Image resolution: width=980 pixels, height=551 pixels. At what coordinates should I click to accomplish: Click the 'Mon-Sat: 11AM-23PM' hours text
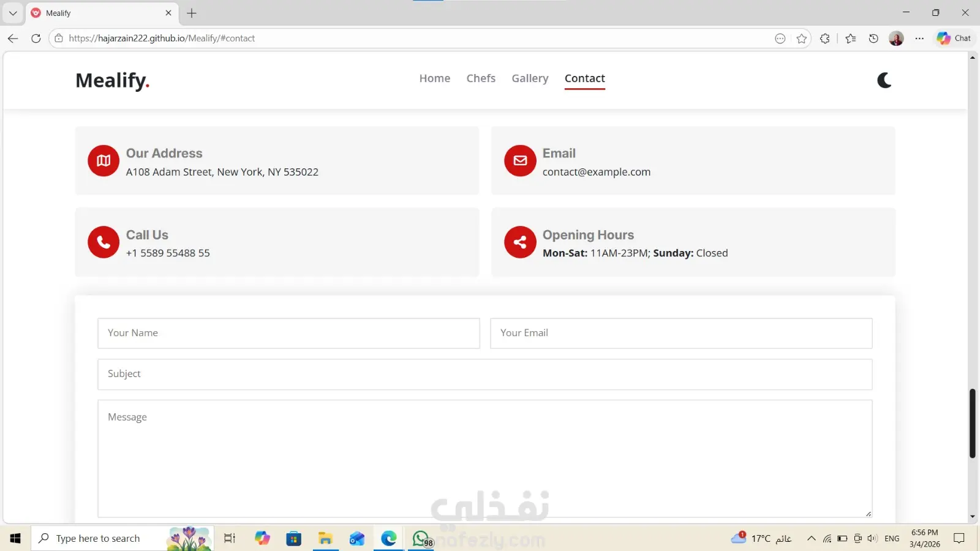(x=597, y=253)
